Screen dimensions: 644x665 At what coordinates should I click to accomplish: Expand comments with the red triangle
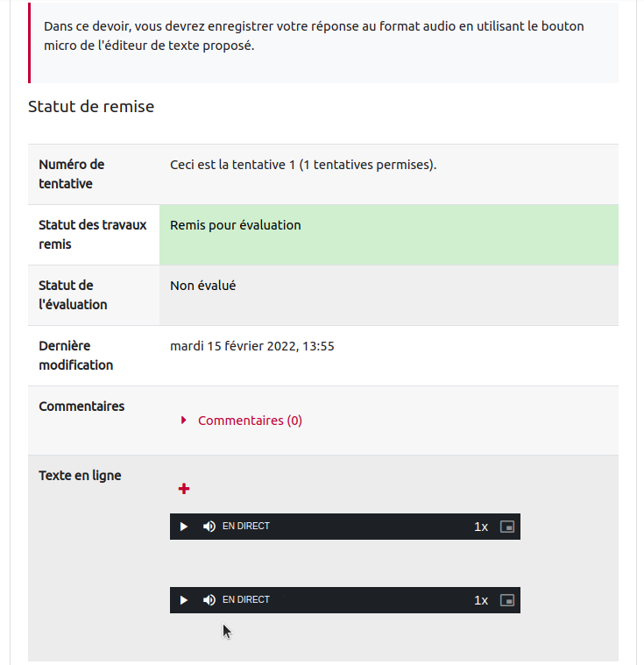tap(184, 421)
